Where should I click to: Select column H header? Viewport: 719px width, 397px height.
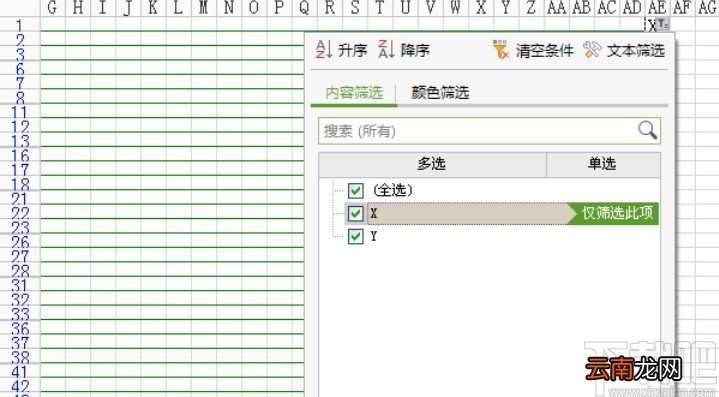[x=78, y=8]
